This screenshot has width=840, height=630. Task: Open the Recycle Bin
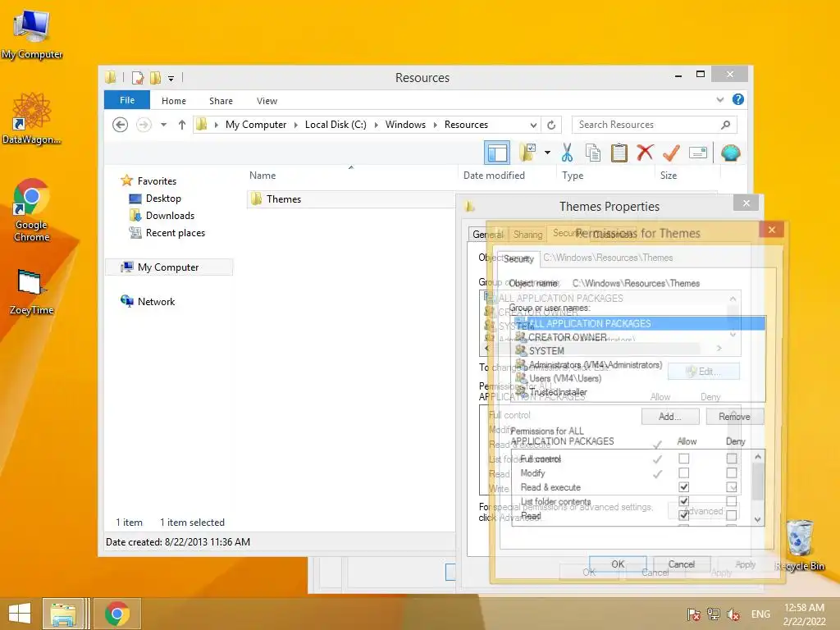[x=799, y=545]
